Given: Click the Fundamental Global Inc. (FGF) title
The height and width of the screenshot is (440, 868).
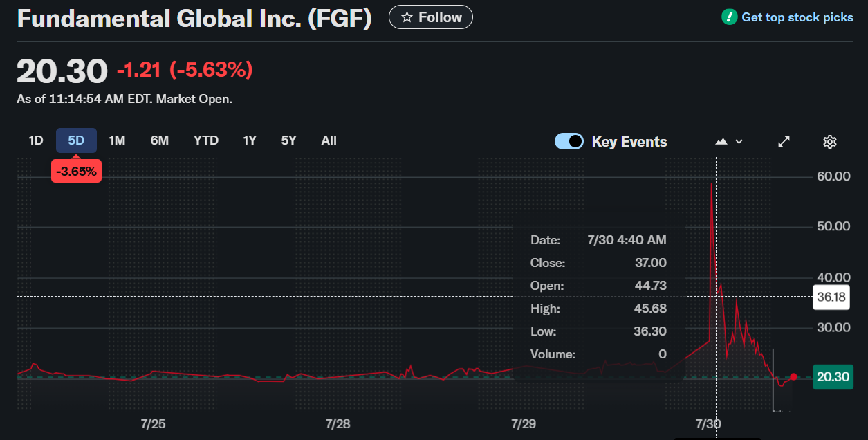Looking at the screenshot, I should [x=194, y=19].
